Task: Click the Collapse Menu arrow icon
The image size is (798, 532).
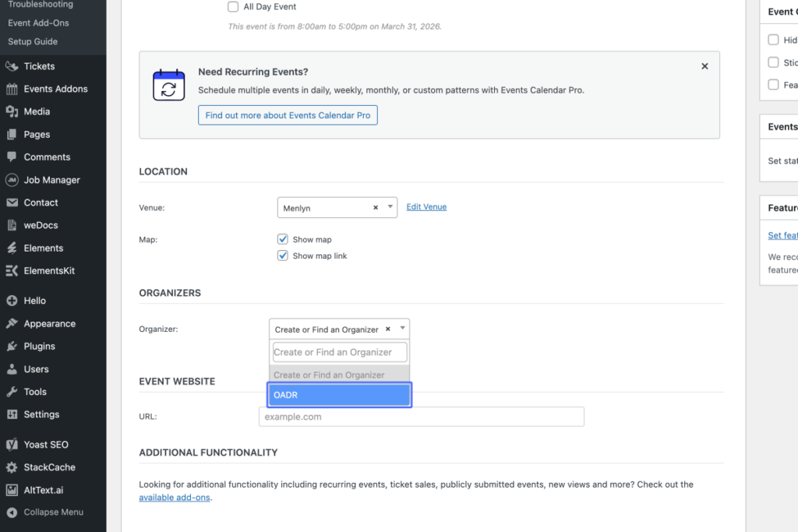Action: click(12, 513)
